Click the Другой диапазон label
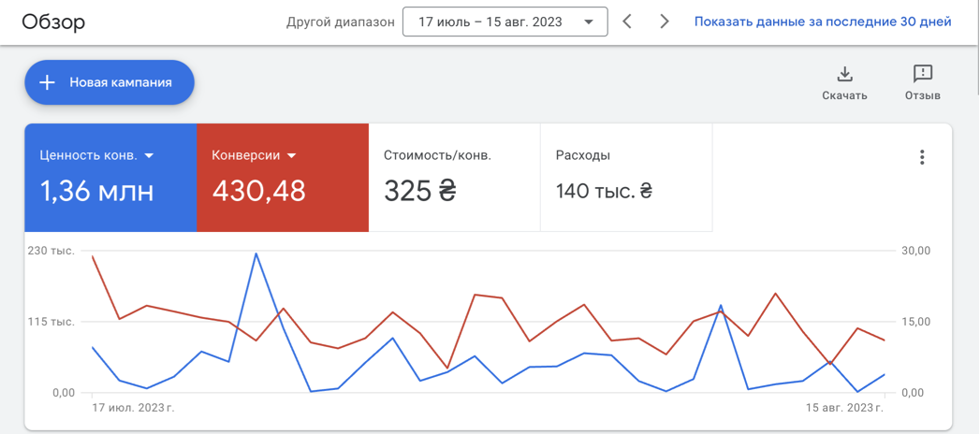Screen dimensions: 980x434 (341, 22)
